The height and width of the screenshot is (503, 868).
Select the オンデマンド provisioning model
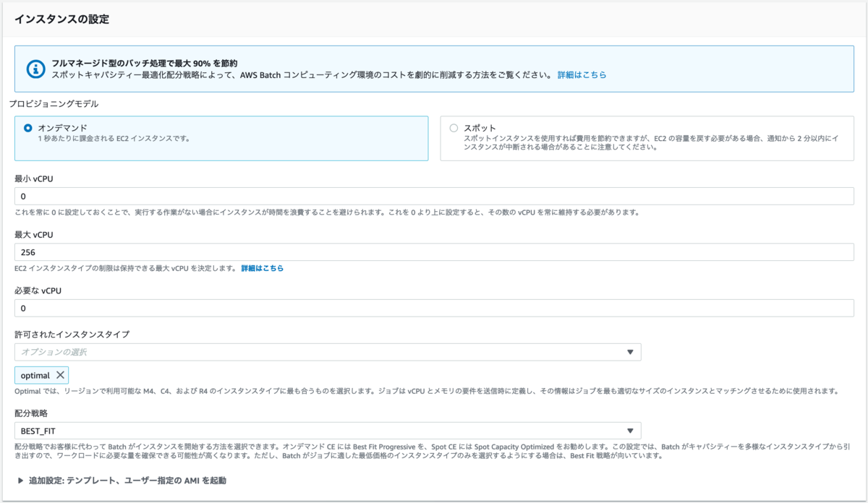(x=28, y=128)
